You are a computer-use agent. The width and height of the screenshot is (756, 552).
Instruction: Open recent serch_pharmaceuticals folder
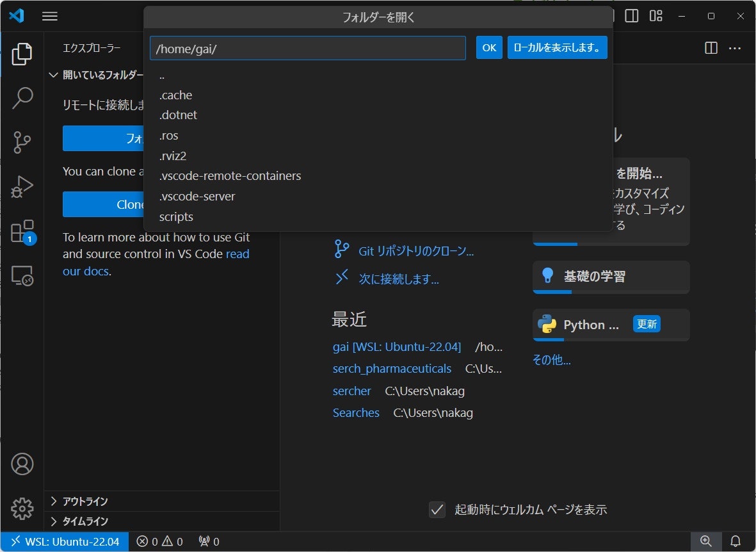click(x=392, y=369)
